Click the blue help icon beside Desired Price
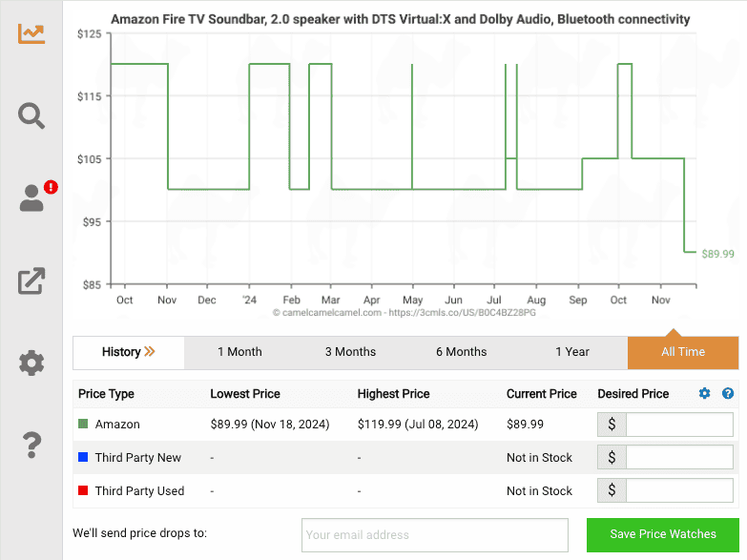 point(728,393)
